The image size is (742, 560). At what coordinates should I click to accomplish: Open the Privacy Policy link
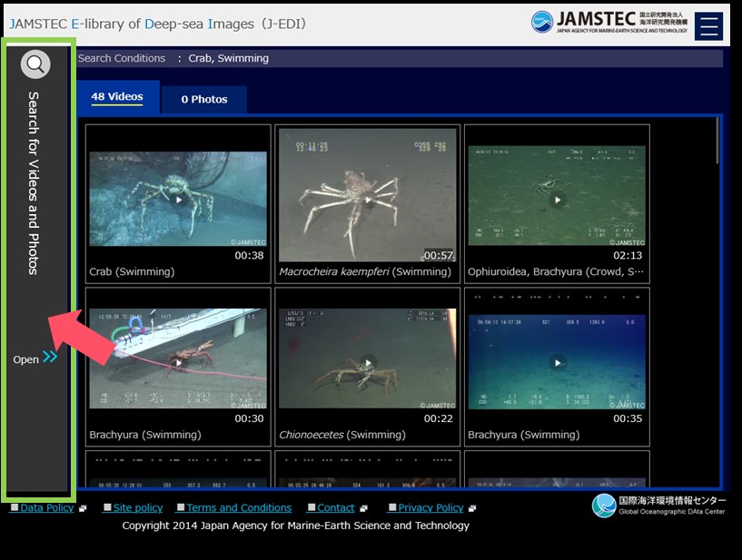coord(430,507)
